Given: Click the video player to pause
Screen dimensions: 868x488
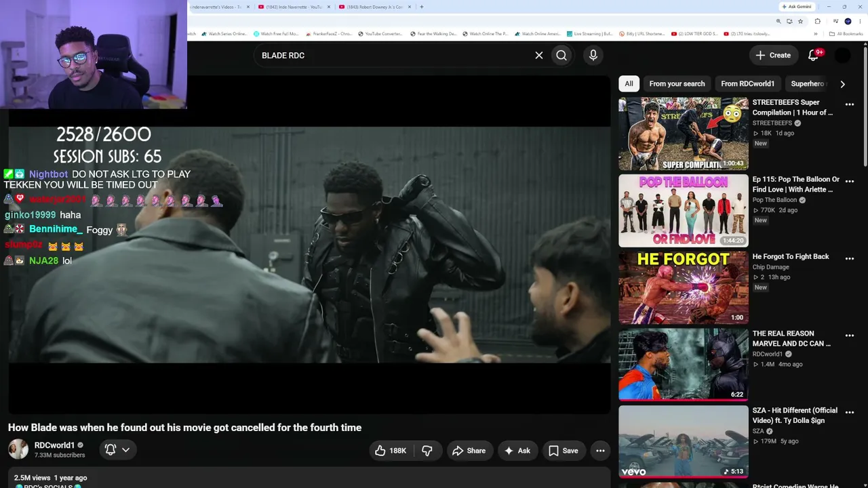Looking at the screenshot, I should coord(309,245).
